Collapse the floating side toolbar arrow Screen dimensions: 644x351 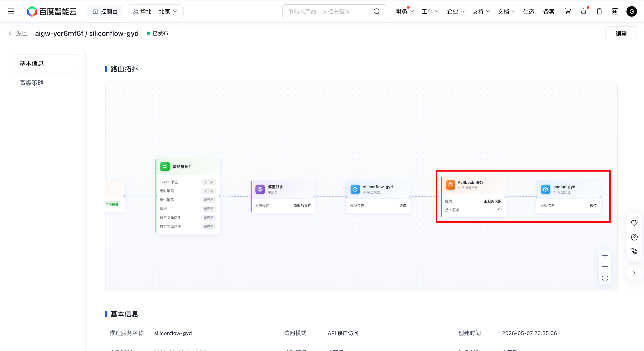pos(634,273)
